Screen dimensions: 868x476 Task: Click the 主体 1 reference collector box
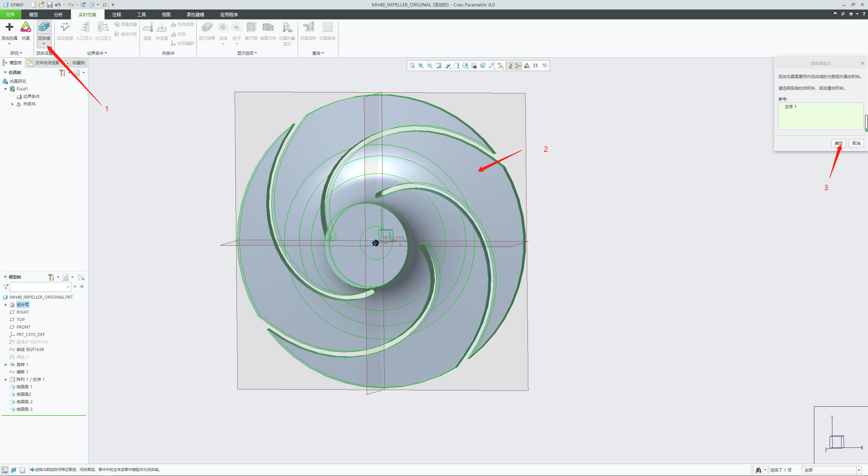(x=820, y=116)
